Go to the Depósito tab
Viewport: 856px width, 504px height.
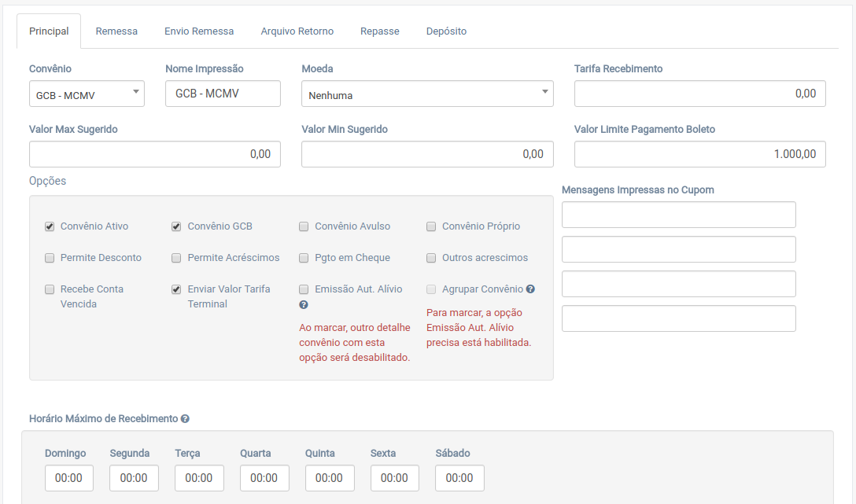pos(446,31)
